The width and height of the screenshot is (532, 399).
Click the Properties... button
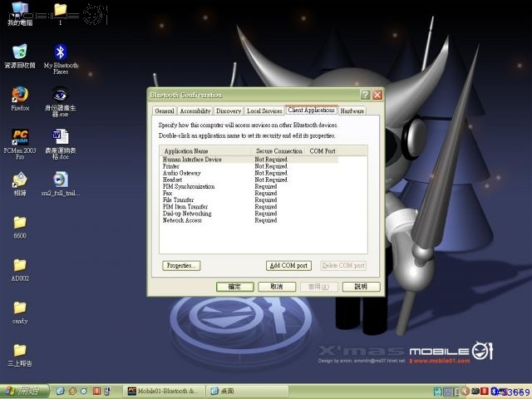[x=181, y=266]
